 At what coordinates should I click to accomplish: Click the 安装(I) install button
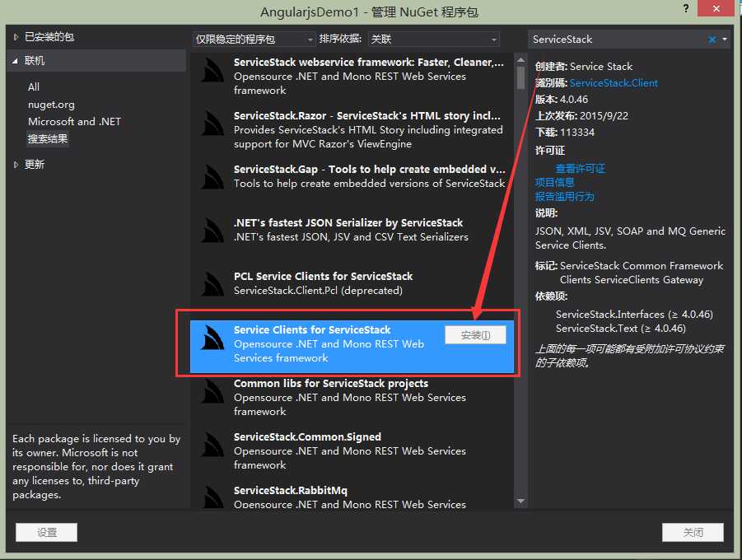[x=475, y=335]
